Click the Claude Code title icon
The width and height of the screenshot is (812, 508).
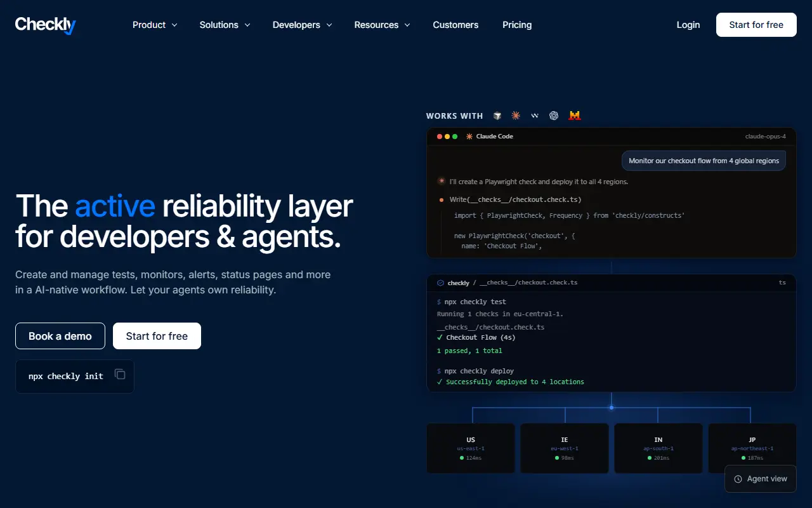pos(469,137)
